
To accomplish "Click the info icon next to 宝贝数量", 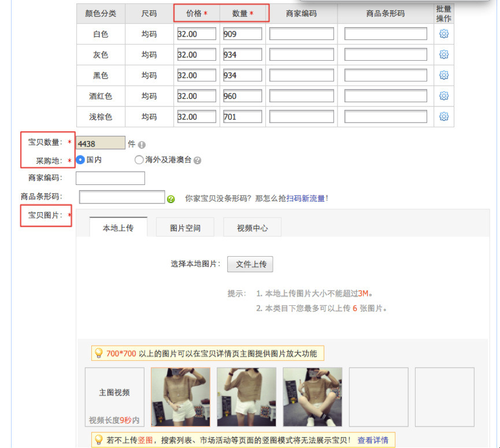I will pos(142,145).
